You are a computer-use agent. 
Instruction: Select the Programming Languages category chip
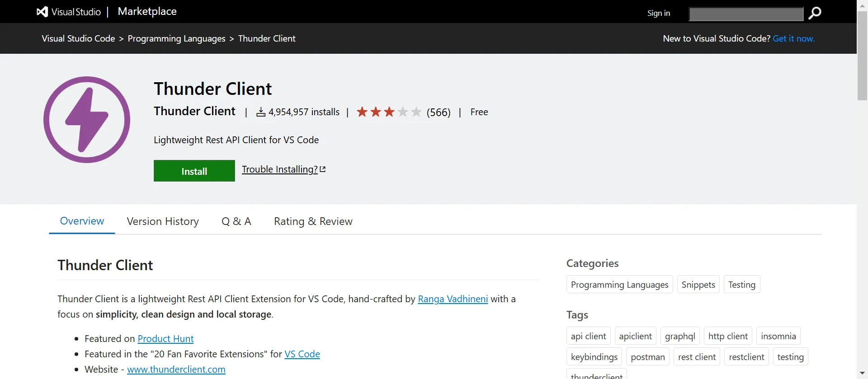click(x=619, y=285)
